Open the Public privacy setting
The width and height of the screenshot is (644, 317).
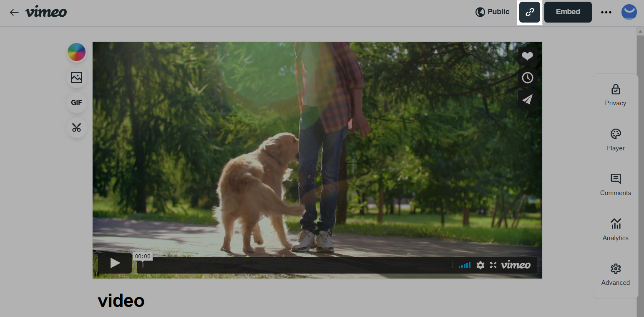pyautogui.click(x=493, y=12)
